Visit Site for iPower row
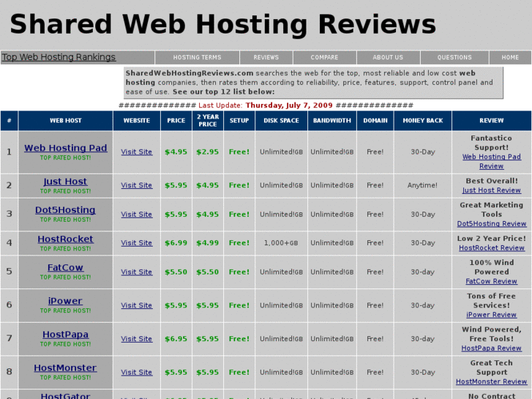The width and height of the screenshot is (532, 399). click(x=136, y=305)
